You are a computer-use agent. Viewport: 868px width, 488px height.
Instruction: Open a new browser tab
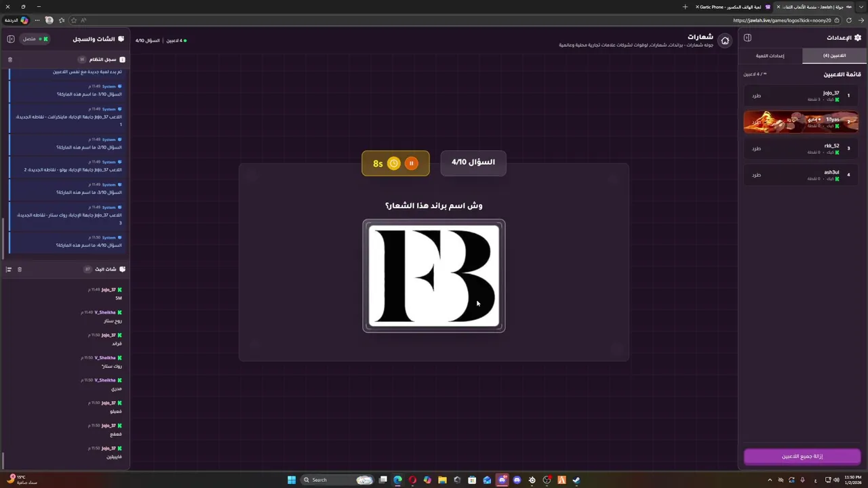685,7
